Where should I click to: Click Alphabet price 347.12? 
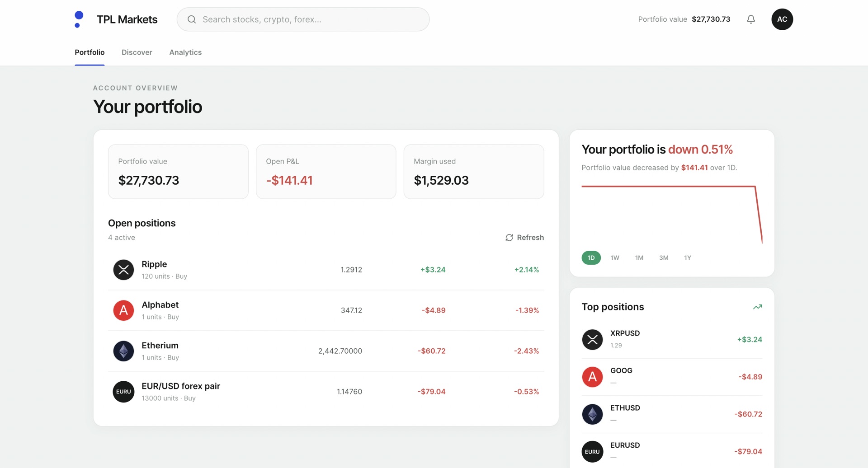point(351,310)
